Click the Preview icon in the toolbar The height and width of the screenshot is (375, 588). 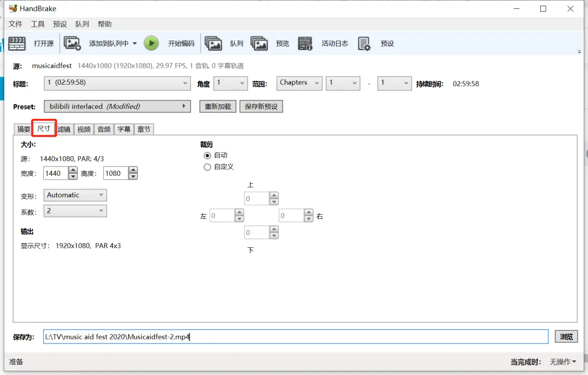pyautogui.click(x=259, y=43)
